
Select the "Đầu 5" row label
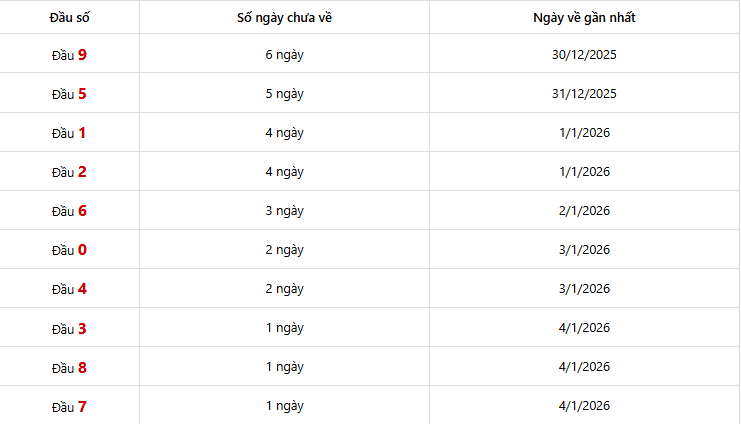[69, 94]
